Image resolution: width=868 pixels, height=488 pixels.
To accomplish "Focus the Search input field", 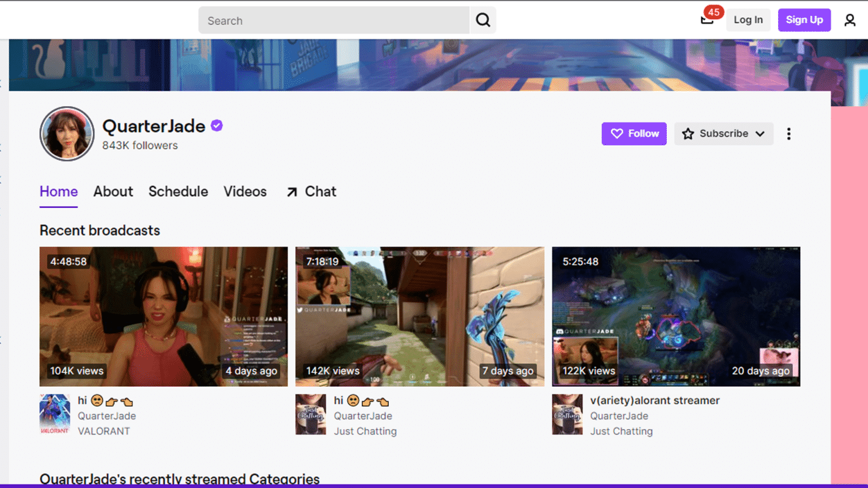I will (334, 20).
